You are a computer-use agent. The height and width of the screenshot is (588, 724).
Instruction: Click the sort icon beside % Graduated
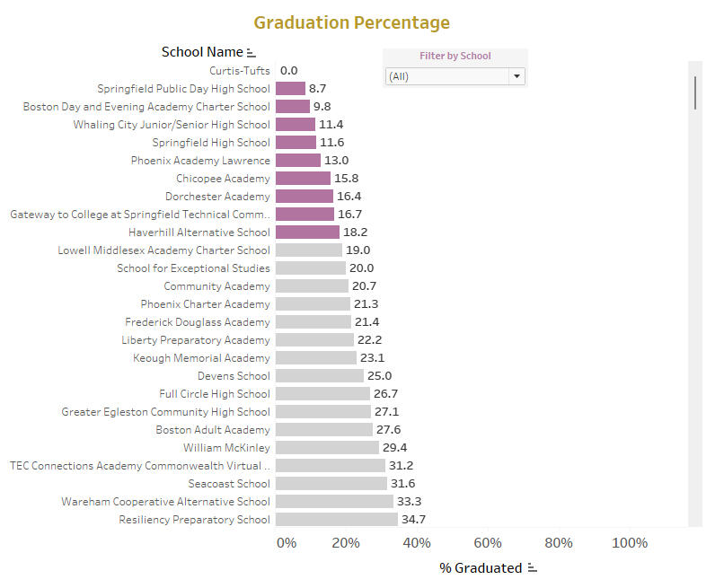pyautogui.click(x=533, y=568)
